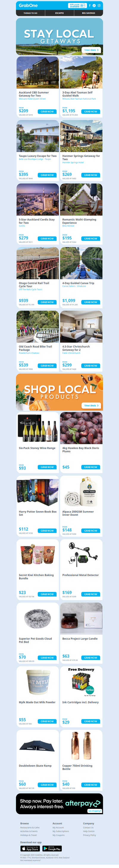Viewport: 119px width, 868px height.
Task: Click the Professional Metal Detector product image
Action: click(81, 555)
